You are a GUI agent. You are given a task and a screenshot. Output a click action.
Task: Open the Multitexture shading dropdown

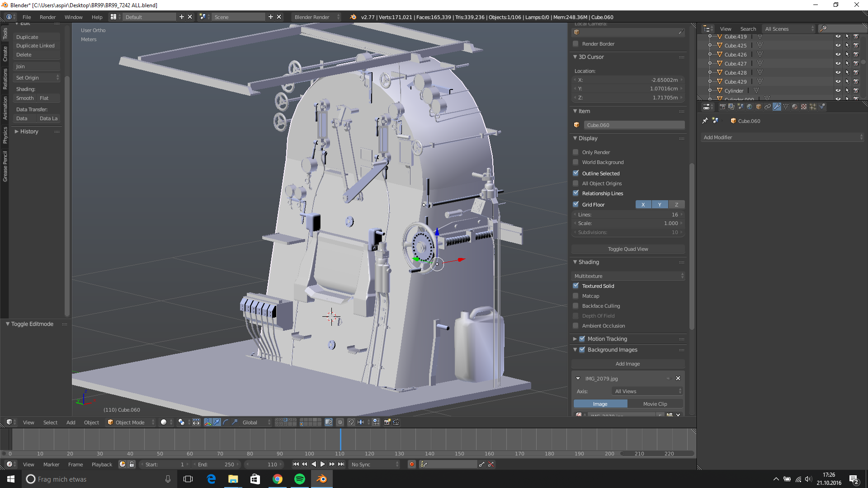[628, 276]
